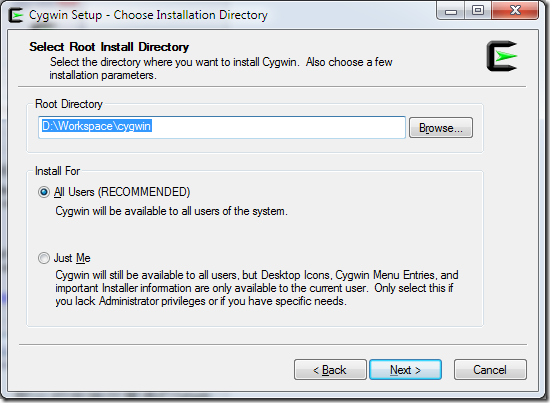This screenshot has height=403, width=550.
Task: Click the title bar text "Choose Installation Directory"
Action: (x=190, y=15)
